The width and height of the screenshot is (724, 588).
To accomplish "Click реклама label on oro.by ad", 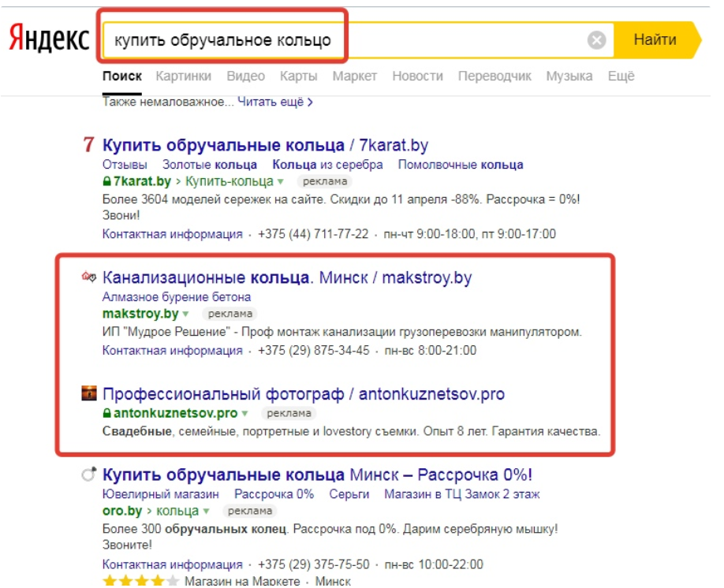I will [250, 511].
